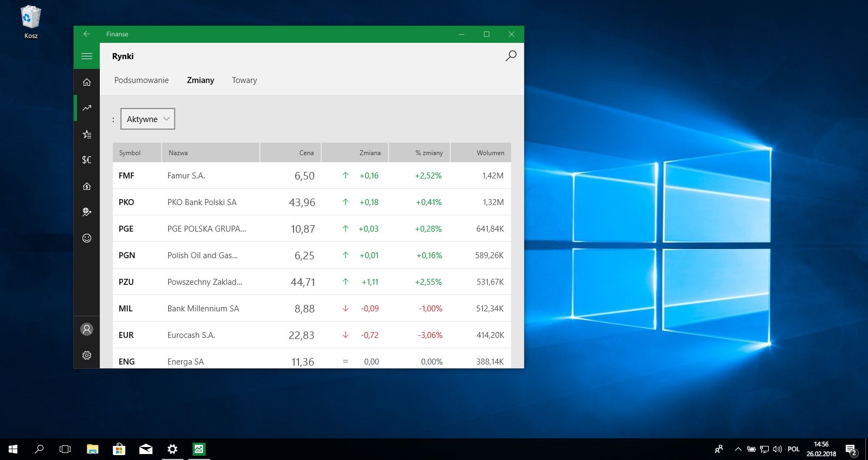
Task: Click the search magnifier in Rynki header
Action: 511,56
